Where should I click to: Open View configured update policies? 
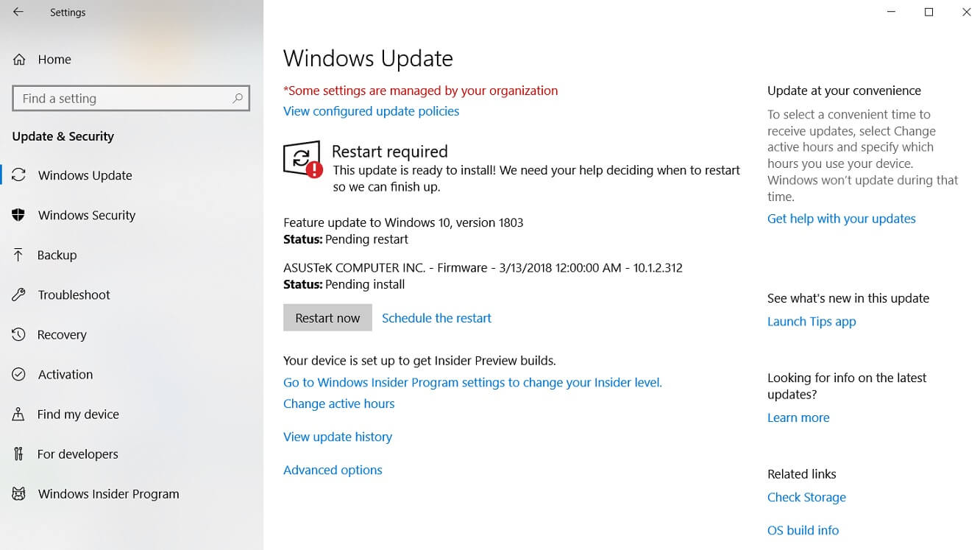pyautogui.click(x=371, y=111)
